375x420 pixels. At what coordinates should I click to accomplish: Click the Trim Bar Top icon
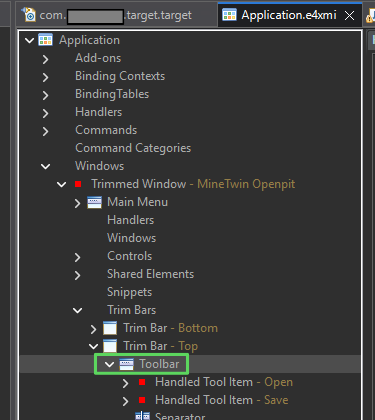point(110,346)
